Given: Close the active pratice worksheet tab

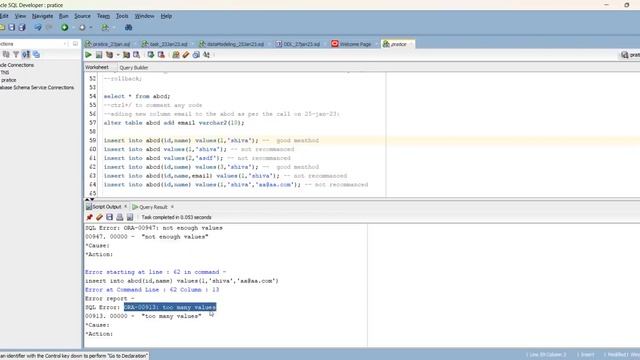Looking at the screenshot, I should tap(411, 44).
